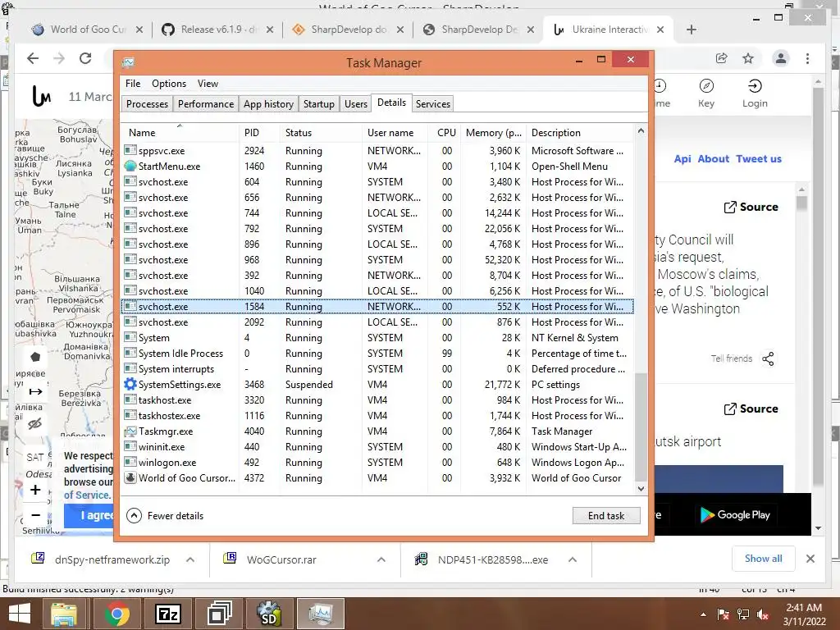Select svchost.exe with PID 2092

[377, 322]
